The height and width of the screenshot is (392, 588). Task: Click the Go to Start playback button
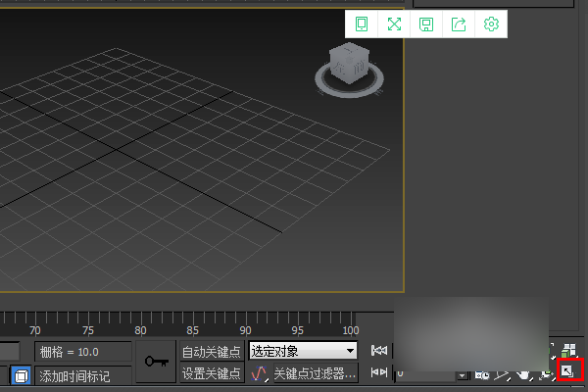point(378,351)
